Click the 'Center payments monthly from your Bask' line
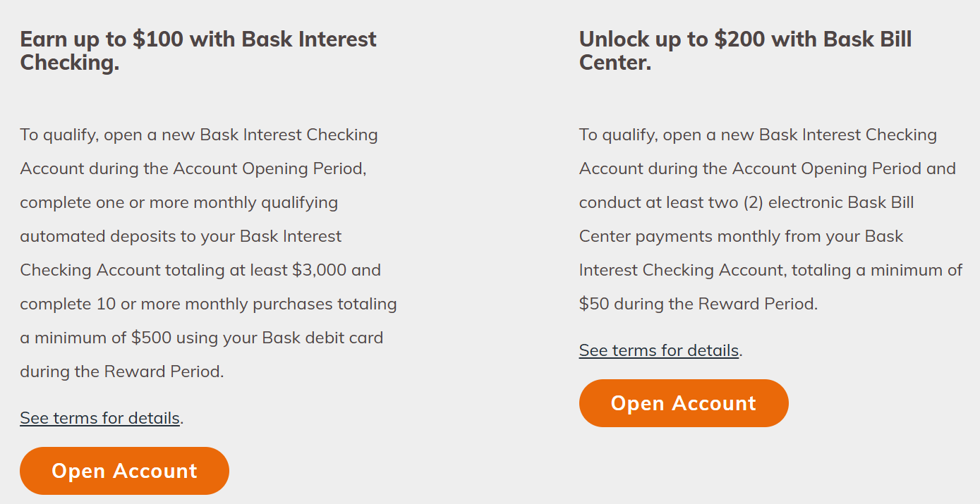Viewport: 980px width, 504px height. pos(742,236)
